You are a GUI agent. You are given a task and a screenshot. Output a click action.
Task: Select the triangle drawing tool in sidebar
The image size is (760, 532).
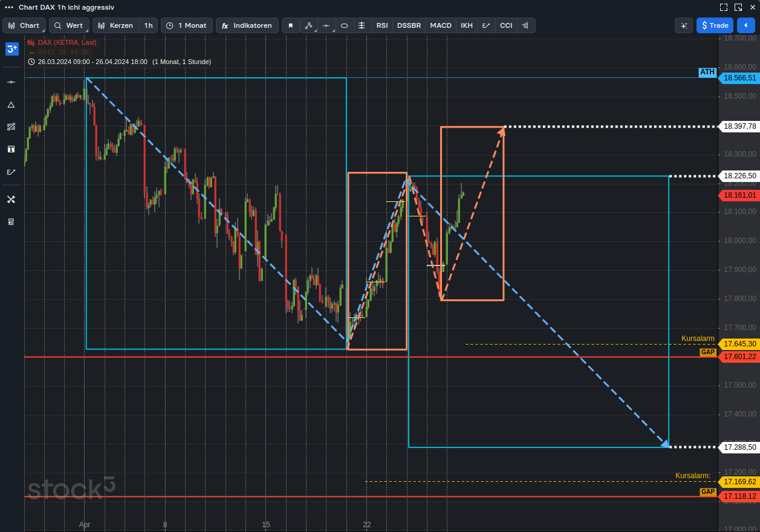point(11,105)
